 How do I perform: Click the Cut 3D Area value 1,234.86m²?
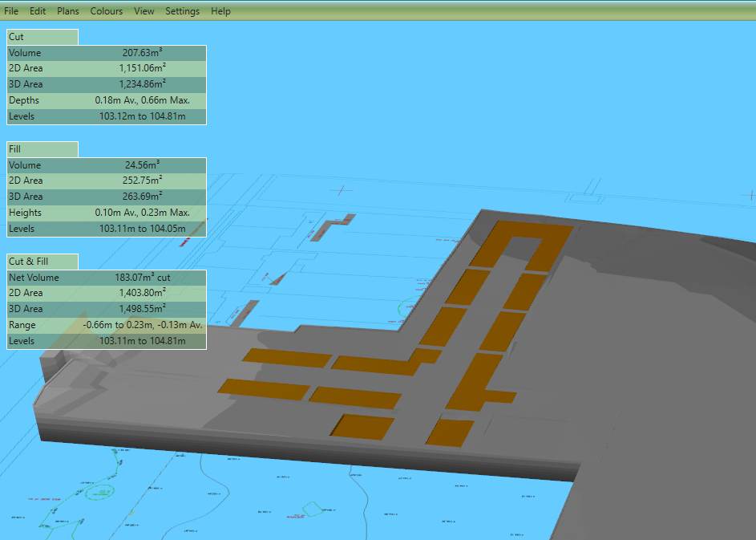(142, 84)
